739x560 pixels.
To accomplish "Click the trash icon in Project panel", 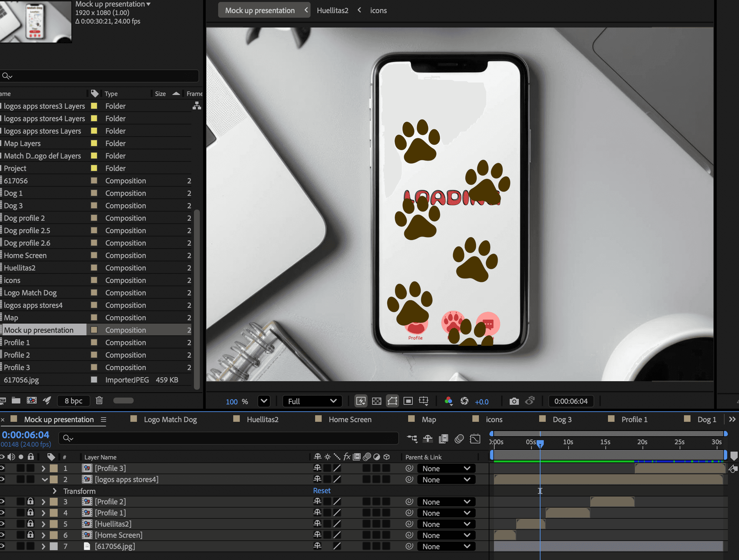I will 99,401.
